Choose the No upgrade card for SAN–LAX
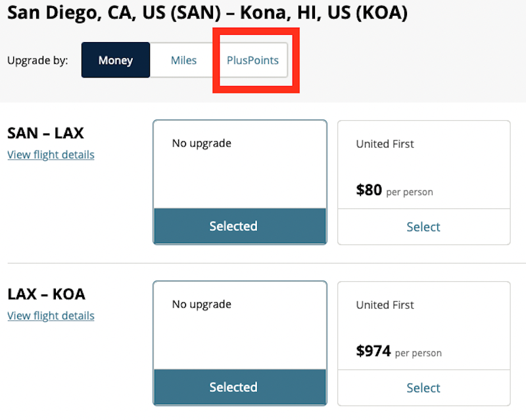This screenshot has height=420, width=526. click(x=239, y=164)
